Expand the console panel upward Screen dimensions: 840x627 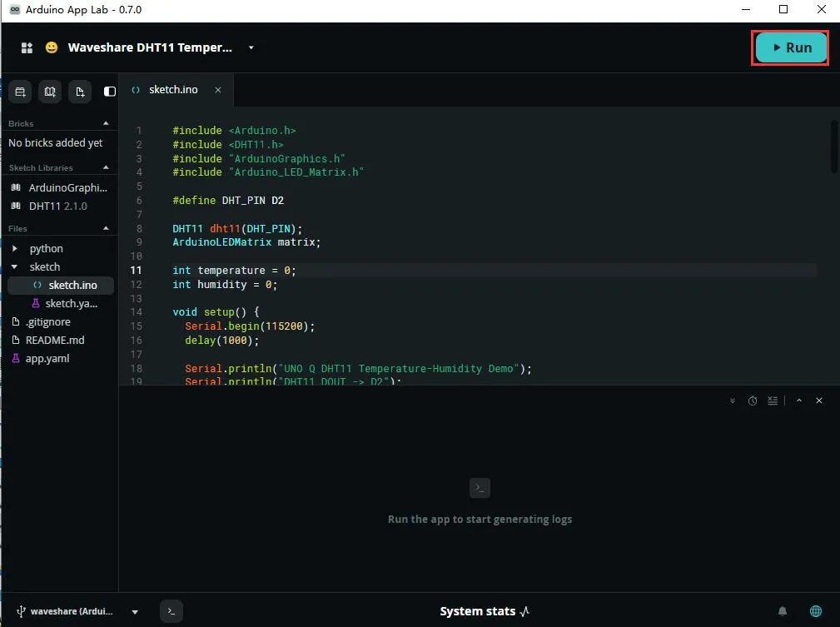(x=799, y=401)
